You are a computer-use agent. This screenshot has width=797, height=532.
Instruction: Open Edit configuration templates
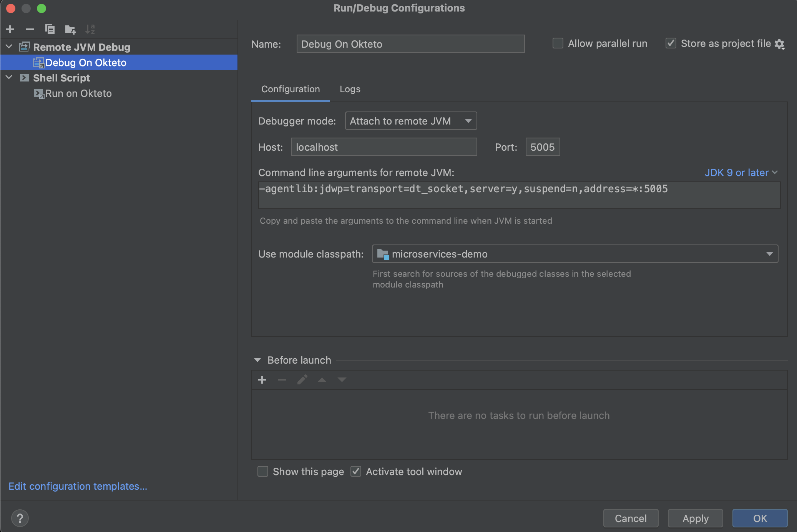(x=77, y=486)
